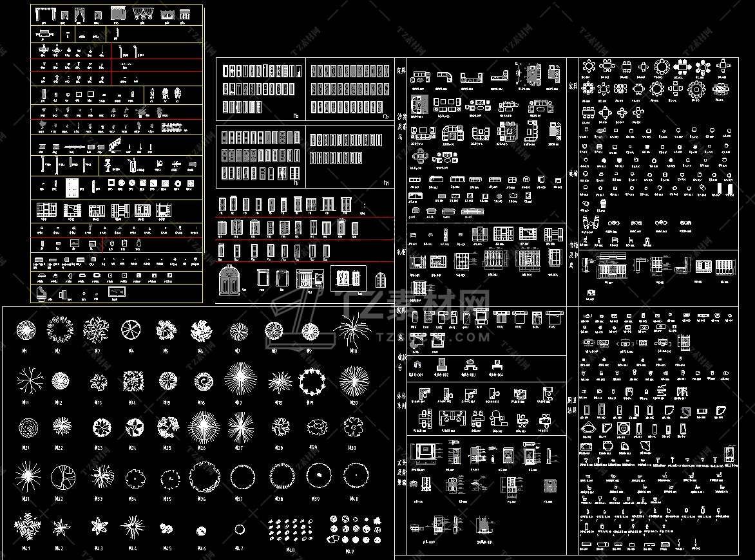Pick large starburst tree symbol 树17
The image size is (755, 560).
pos(241,379)
